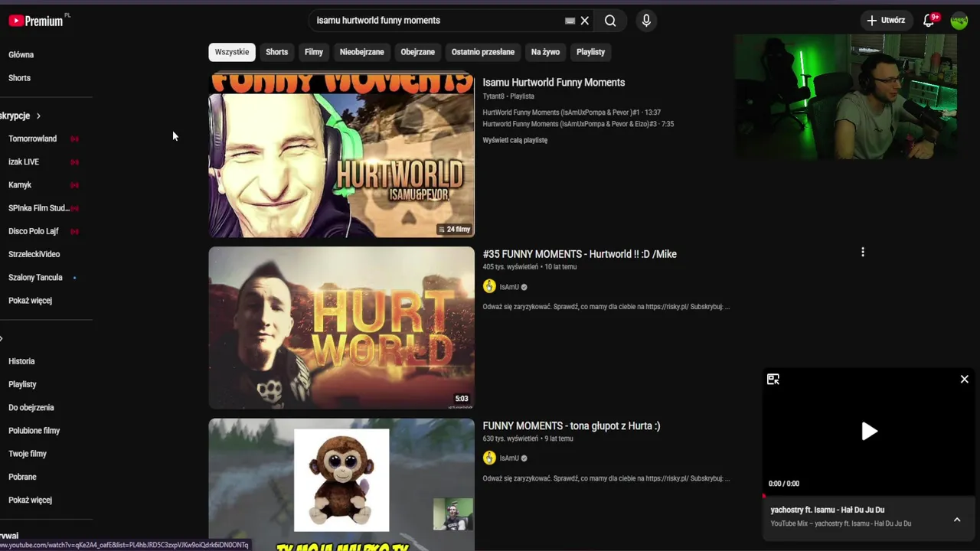Select the Na żywo filter chip
Screen dimensions: 980x551
coord(545,52)
